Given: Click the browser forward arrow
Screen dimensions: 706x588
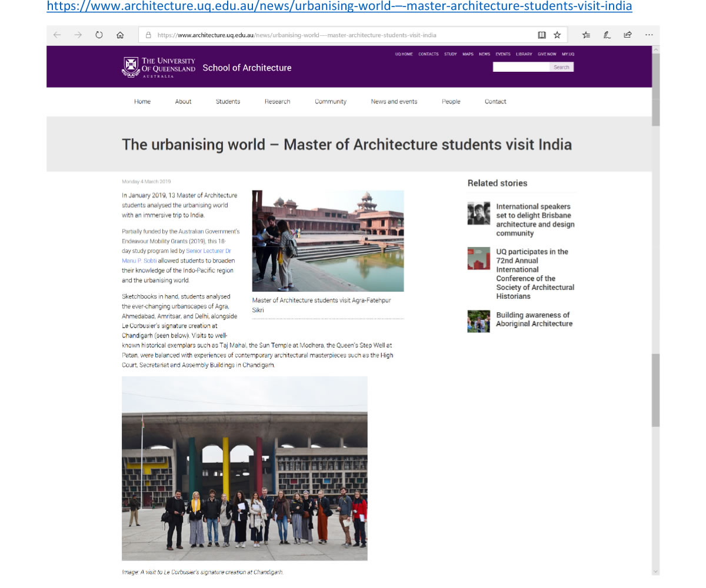Looking at the screenshot, I should [x=78, y=35].
